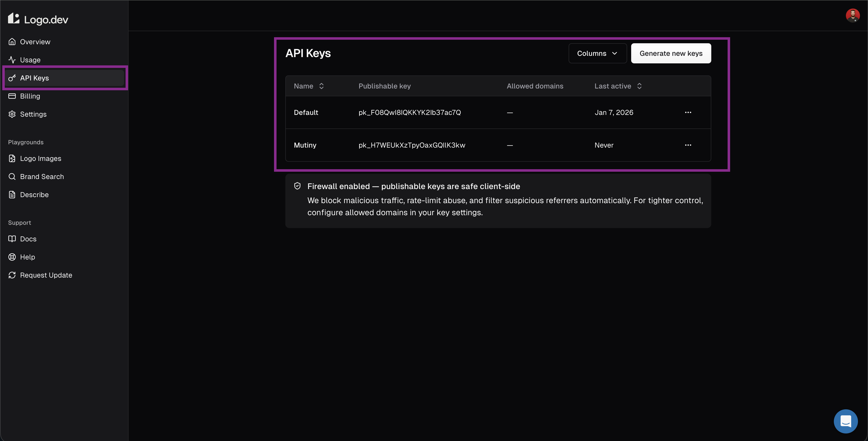Click the firewall shield icon

click(297, 186)
